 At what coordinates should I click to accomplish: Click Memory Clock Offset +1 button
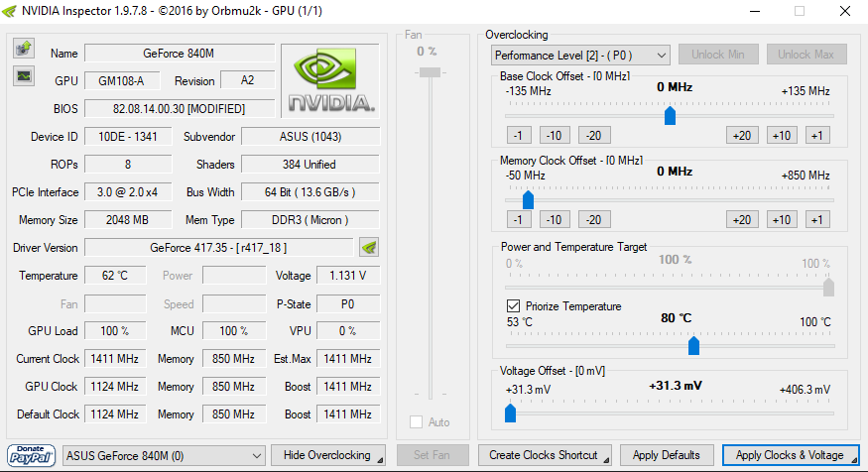(x=817, y=220)
